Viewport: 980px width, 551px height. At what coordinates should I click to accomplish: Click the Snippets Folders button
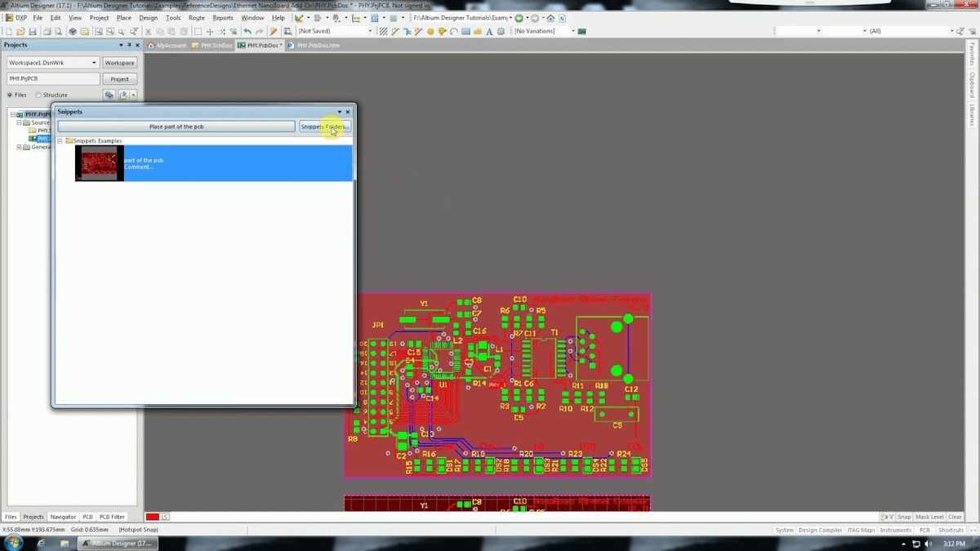pos(325,127)
